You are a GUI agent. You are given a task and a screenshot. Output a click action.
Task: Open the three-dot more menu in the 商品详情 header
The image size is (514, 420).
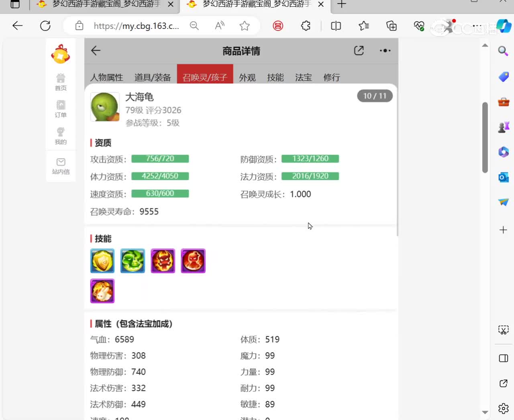(385, 51)
